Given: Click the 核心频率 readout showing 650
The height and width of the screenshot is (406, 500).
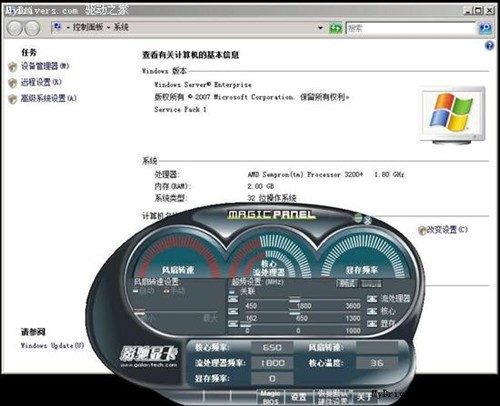Looking at the screenshot, I should pos(272,348).
